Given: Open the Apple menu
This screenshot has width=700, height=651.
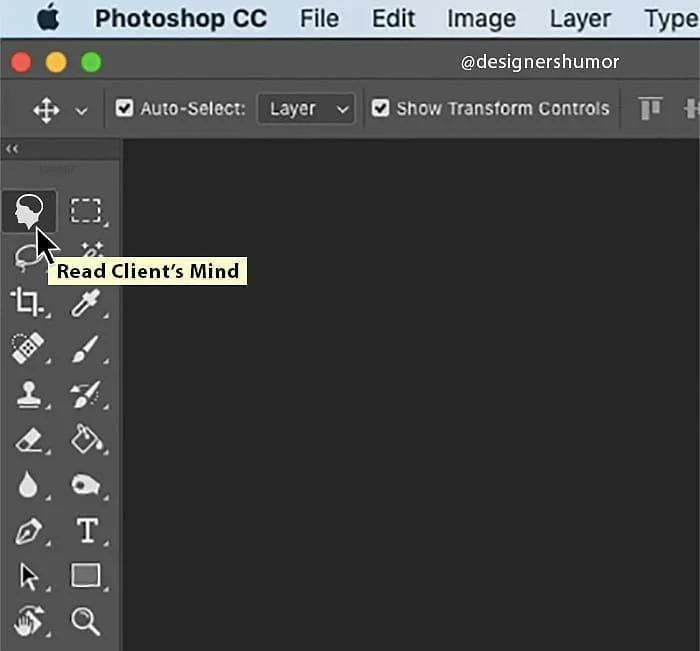Looking at the screenshot, I should click(x=48, y=17).
